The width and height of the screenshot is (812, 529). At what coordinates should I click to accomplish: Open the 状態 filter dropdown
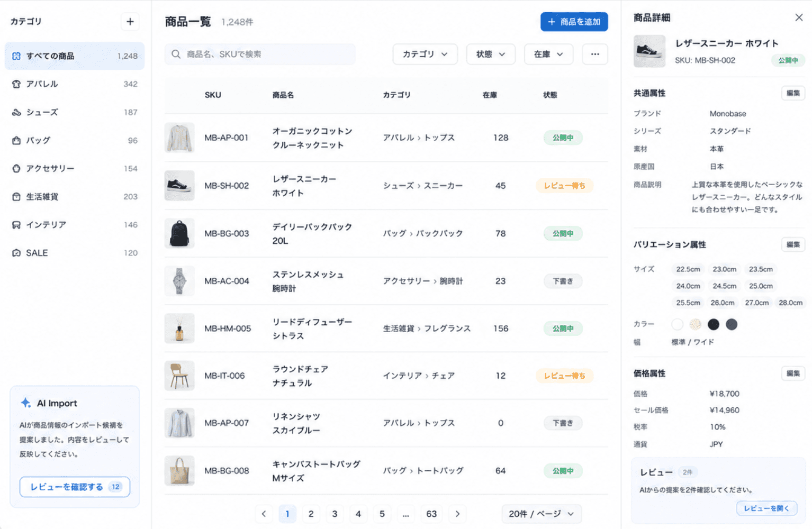491,54
